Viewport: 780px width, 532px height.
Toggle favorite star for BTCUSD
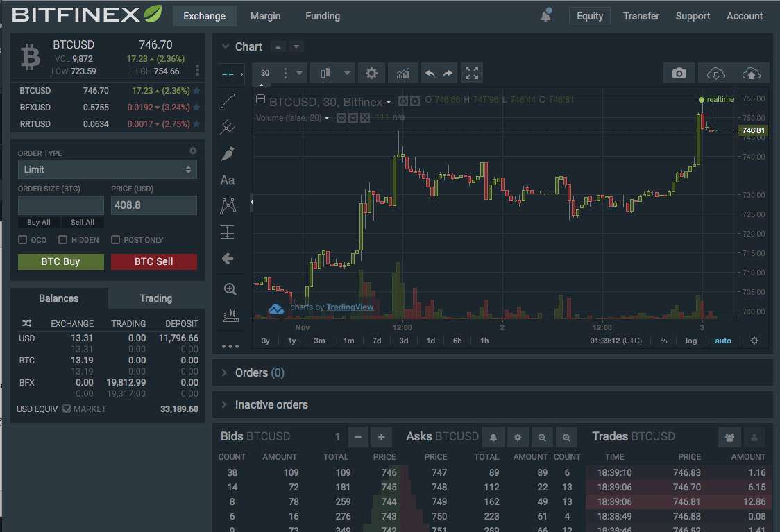[x=196, y=90]
